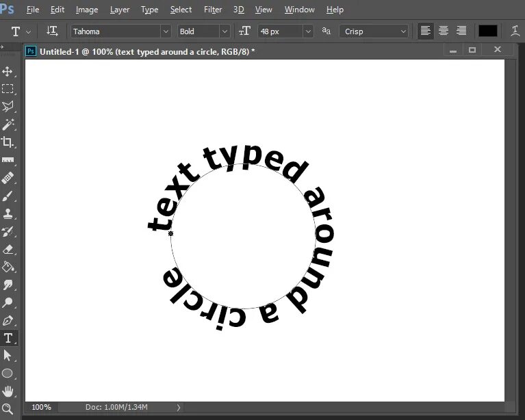This screenshot has width=525, height=420.
Task: Open the File menu
Action: [x=33, y=10]
